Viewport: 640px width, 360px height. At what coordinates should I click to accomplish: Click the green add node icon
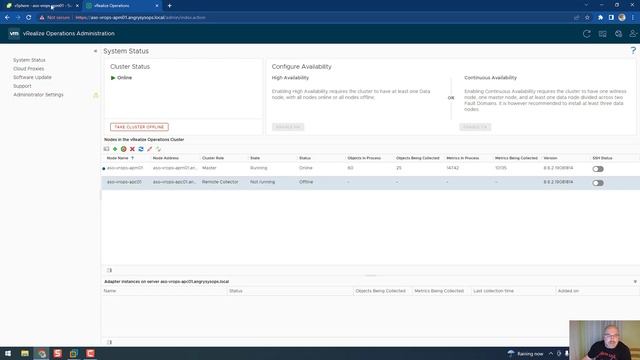point(115,149)
